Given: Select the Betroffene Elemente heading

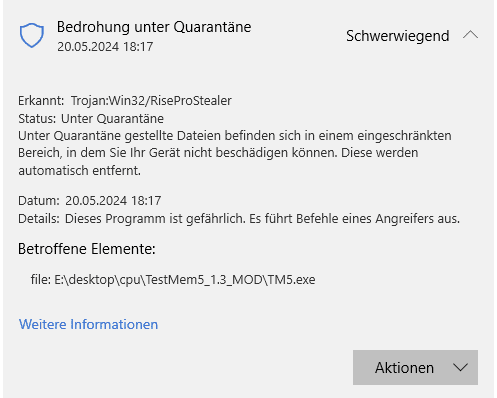Looking at the screenshot, I should coord(87,249).
